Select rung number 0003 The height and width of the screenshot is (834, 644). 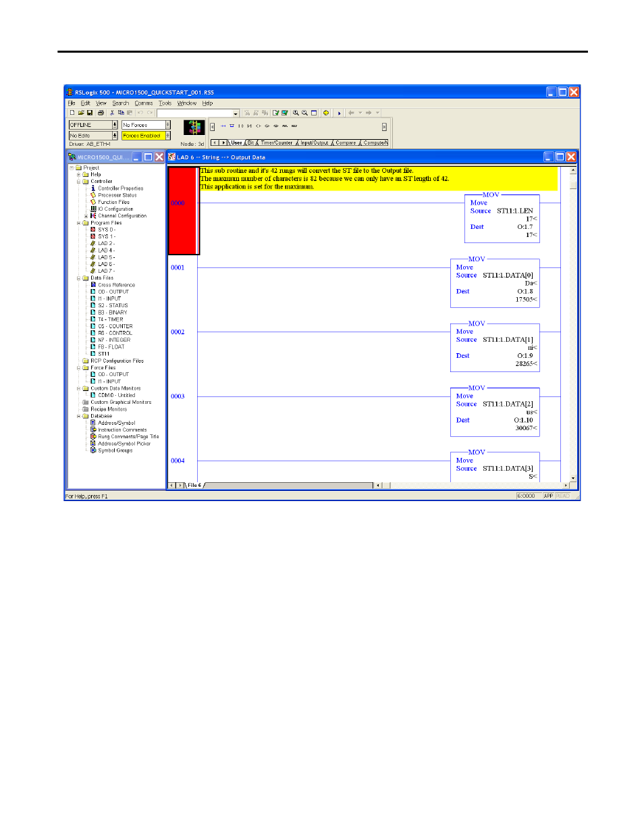point(178,396)
